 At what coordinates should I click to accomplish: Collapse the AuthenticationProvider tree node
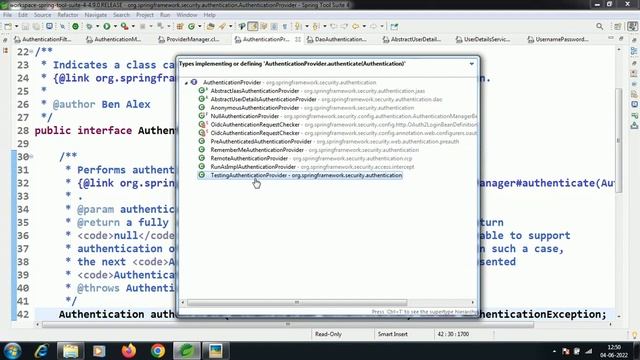(x=186, y=83)
